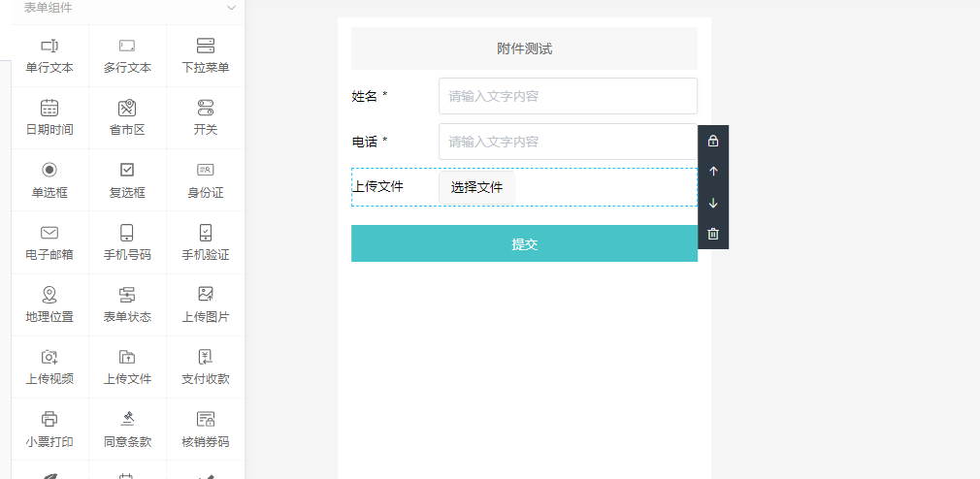The width and height of the screenshot is (980, 479).
Task: Add the 上传图片 image upload component
Action: pos(206,304)
